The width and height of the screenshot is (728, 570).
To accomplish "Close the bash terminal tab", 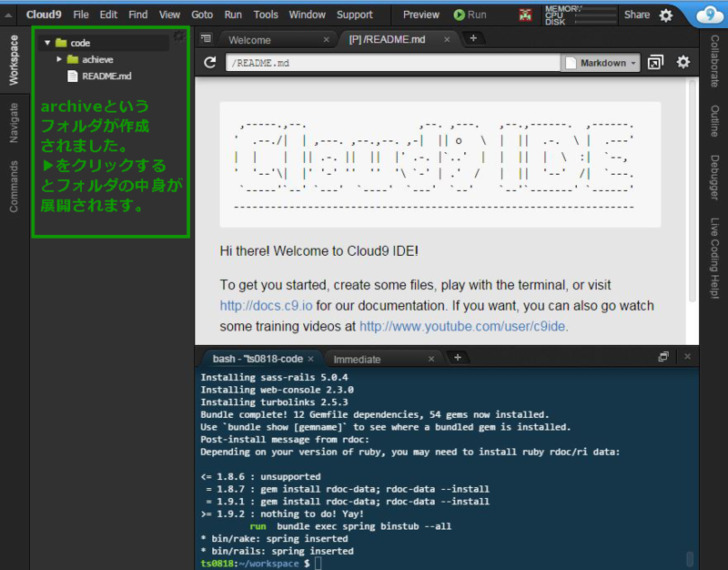I will click(310, 359).
